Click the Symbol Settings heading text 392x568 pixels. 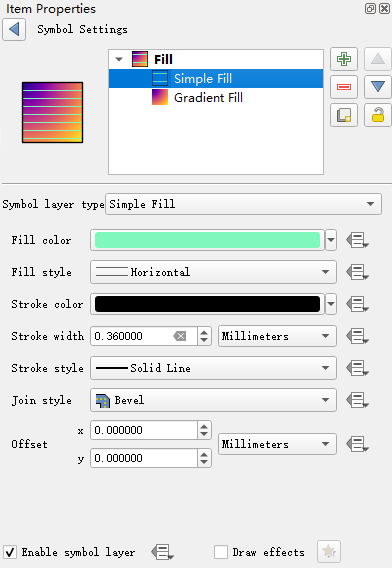pos(83,29)
